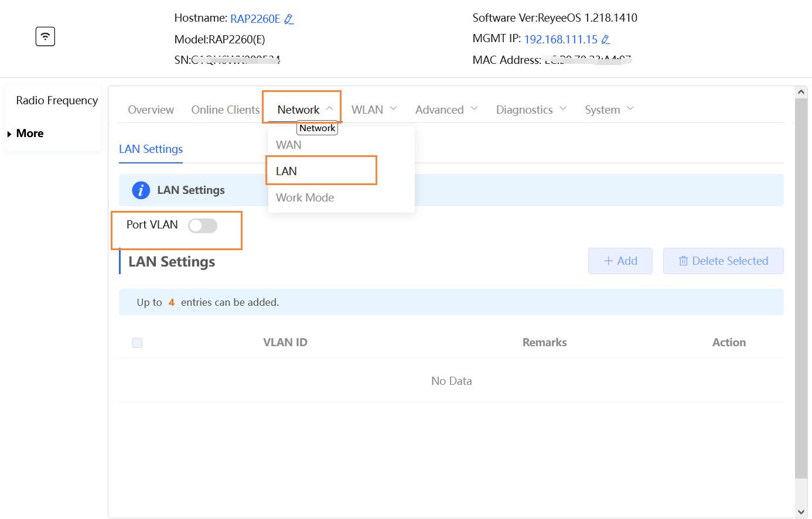The width and height of the screenshot is (812, 519).
Task: Open the 192.168.111.15 management IP link
Action: click(x=560, y=39)
